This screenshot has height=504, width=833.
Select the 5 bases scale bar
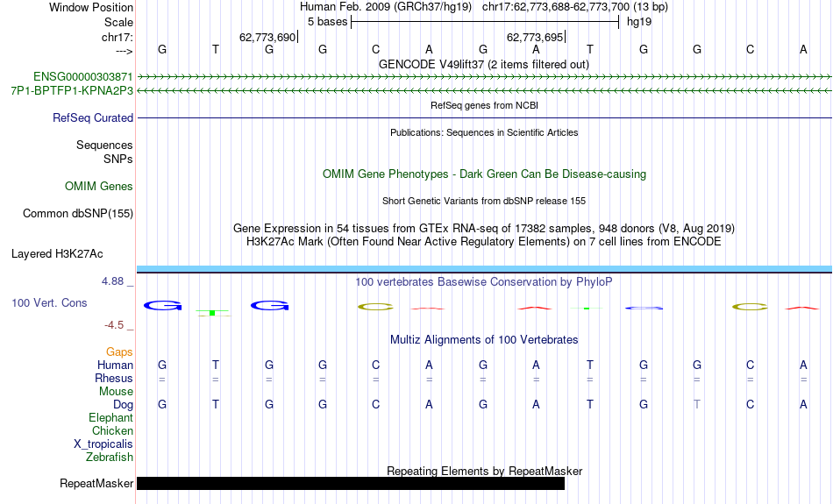[485, 22]
